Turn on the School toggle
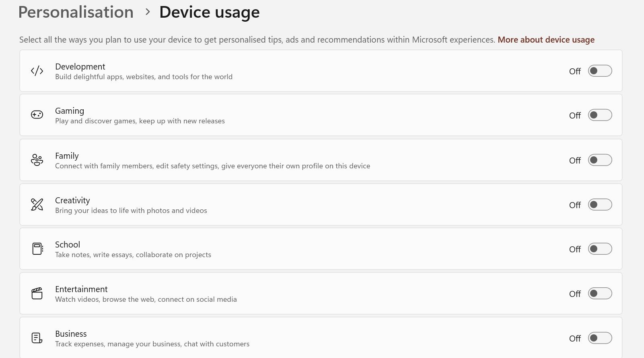 tap(600, 249)
